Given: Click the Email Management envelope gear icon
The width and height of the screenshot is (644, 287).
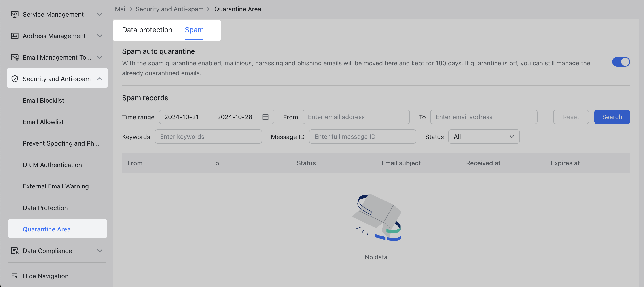Looking at the screenshot, I should (15, 57).
